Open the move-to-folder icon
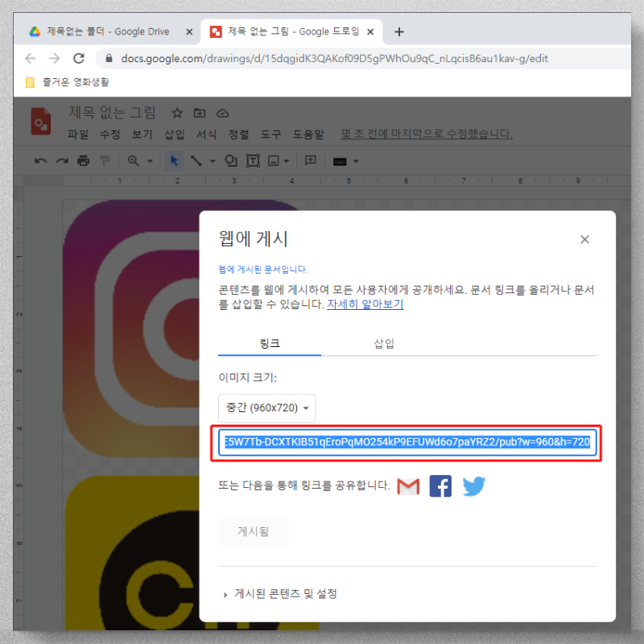The image size is (644, 644). pyautogui.click(x=200, y=113)
